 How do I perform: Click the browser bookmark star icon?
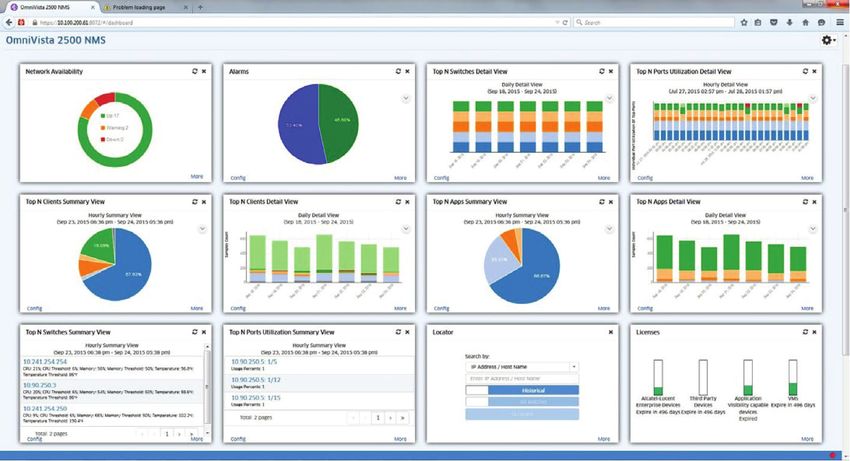point(744,22)
